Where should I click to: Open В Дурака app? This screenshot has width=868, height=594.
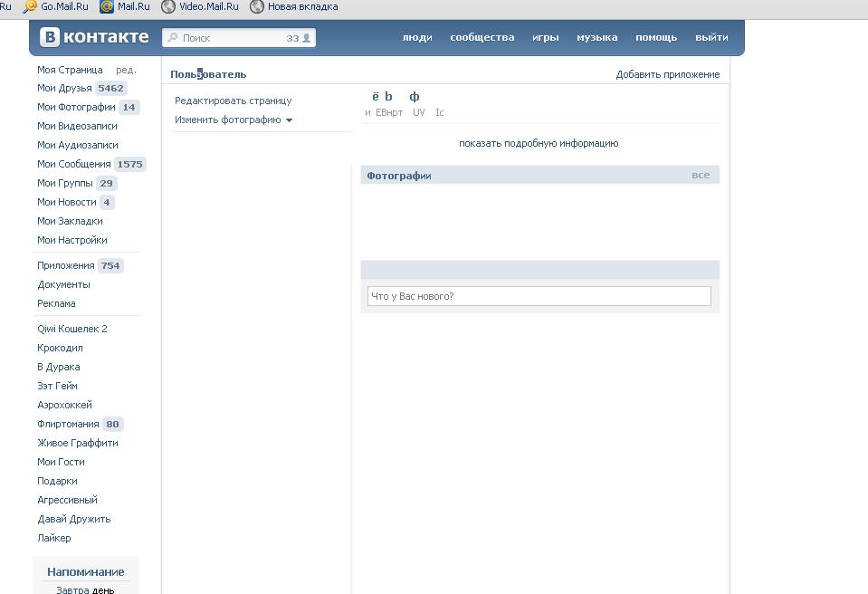[x=58, y=367]
